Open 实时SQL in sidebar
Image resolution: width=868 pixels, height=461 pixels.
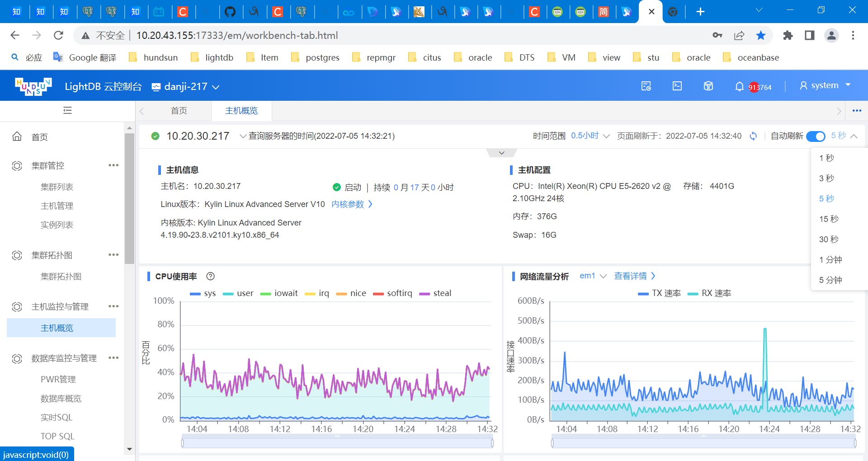(x=57, y=418)
